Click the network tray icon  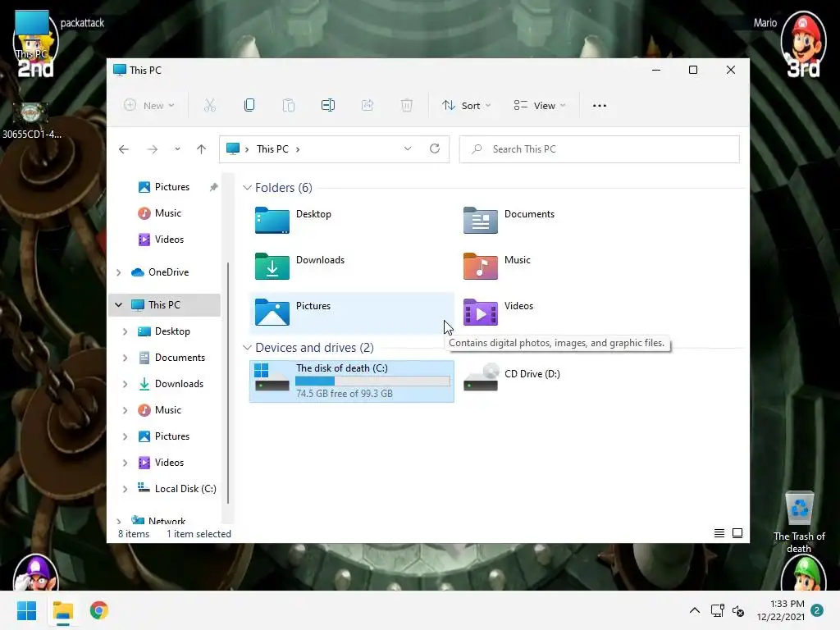click(x=717, y=610)
